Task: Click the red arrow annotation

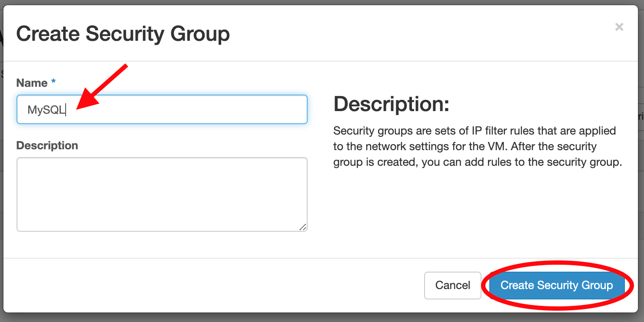Action: [102, 85]
